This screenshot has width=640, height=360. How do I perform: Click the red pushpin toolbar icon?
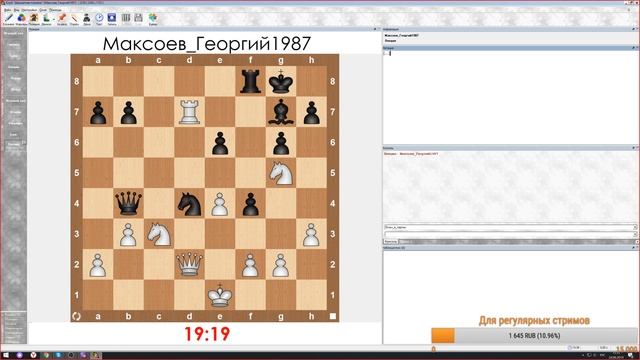(x=62, y=18)
